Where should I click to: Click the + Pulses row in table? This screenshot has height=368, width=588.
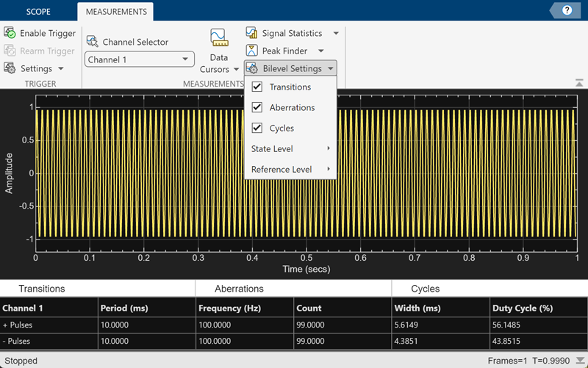pos(18,325)
